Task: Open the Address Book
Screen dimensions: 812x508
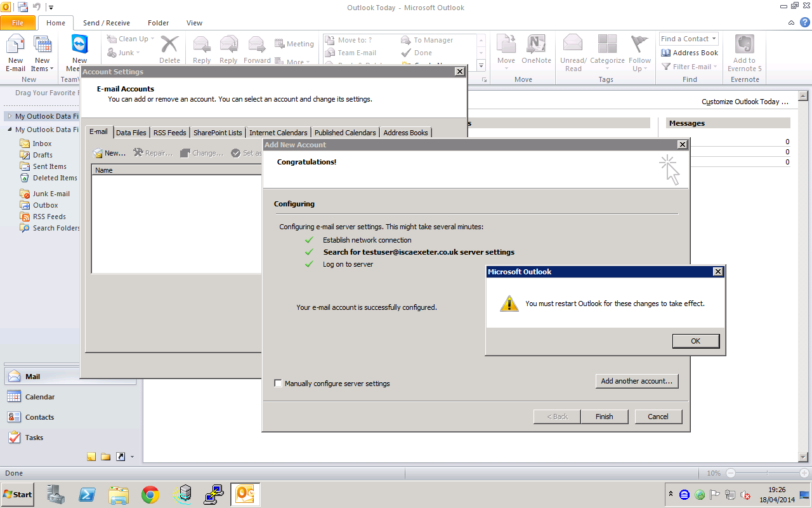Action: pyautogui.click(x=690, y=53)
